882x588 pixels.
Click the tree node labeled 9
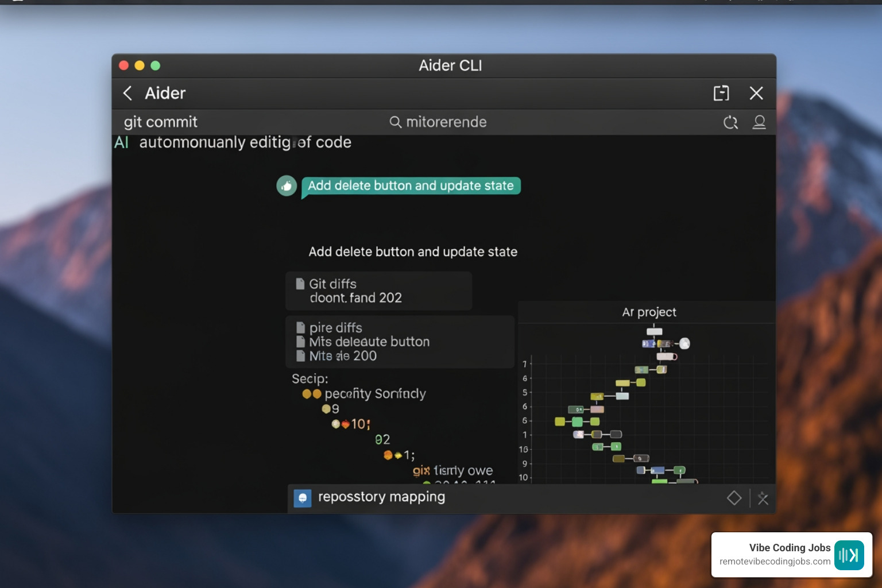pyautogui.click(x=331, y=409)
